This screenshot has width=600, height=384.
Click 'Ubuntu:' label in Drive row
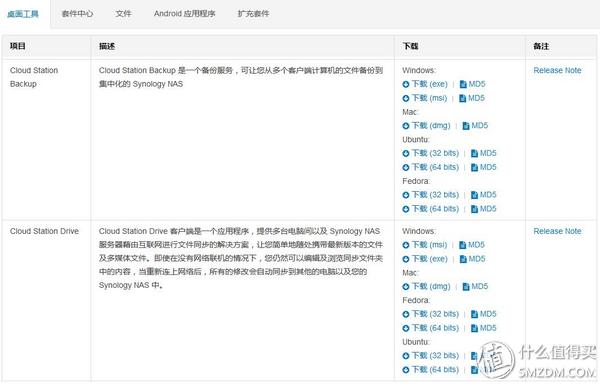tap(416, 342)
